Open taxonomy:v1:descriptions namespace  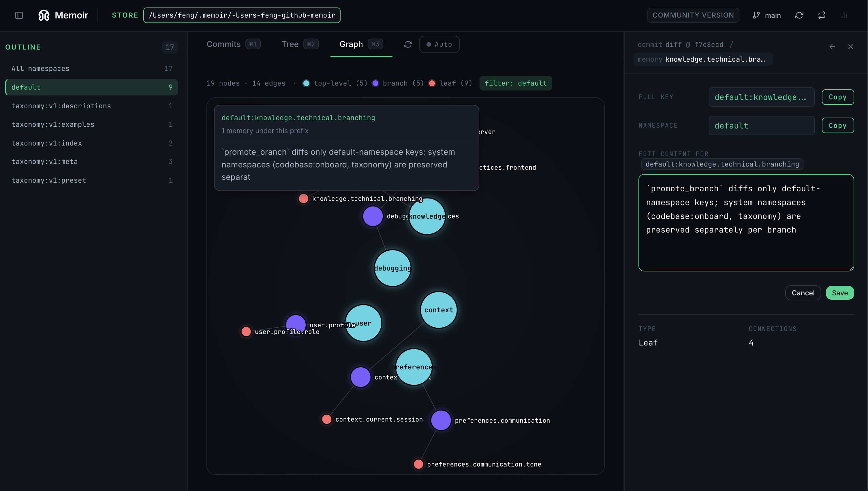tap(91, 106)
